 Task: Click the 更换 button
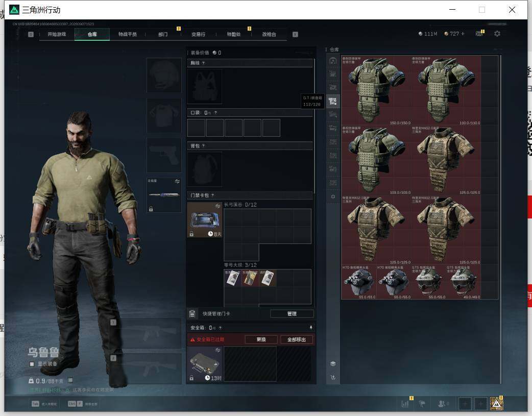pos(261,339)
